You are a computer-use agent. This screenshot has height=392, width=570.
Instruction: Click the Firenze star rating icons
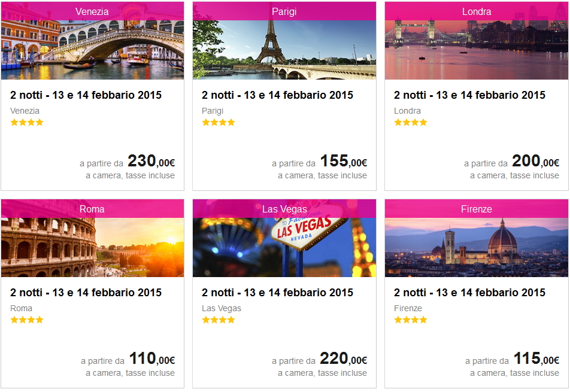click(411, 320)
